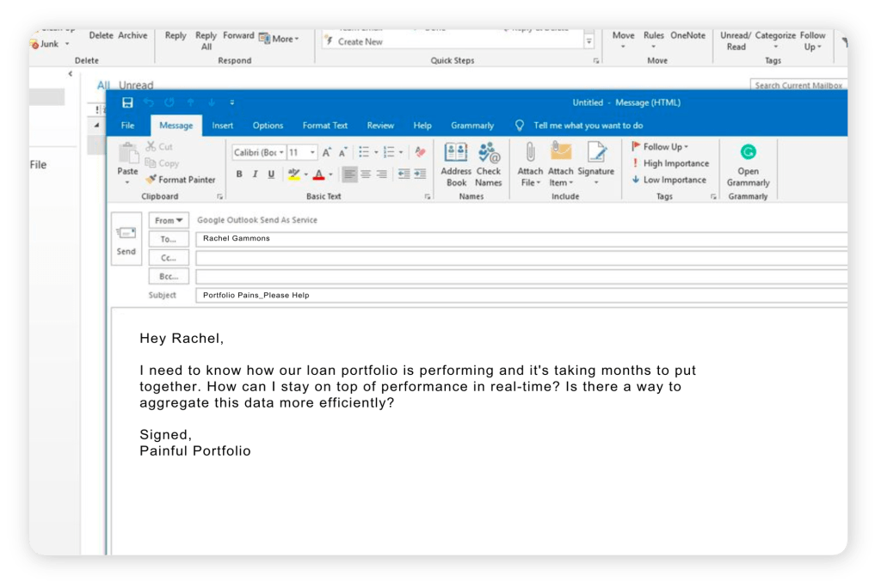Click the Bcc... button
881x588 pixels.
click(169, 276)
